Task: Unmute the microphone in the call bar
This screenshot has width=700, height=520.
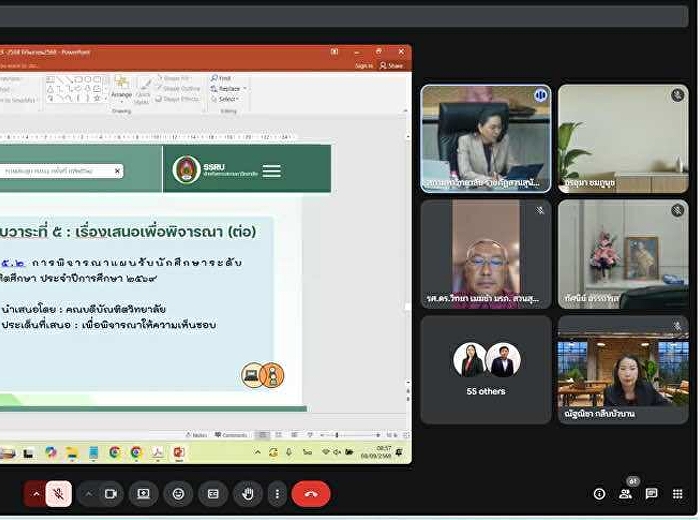Action: (x=59, y=494)
